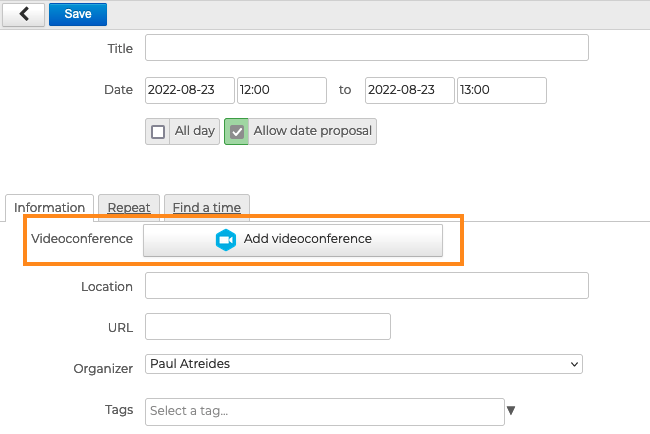Focus the Title text field
The width and height of the screenshot is (650, 434).
point(366,48)
